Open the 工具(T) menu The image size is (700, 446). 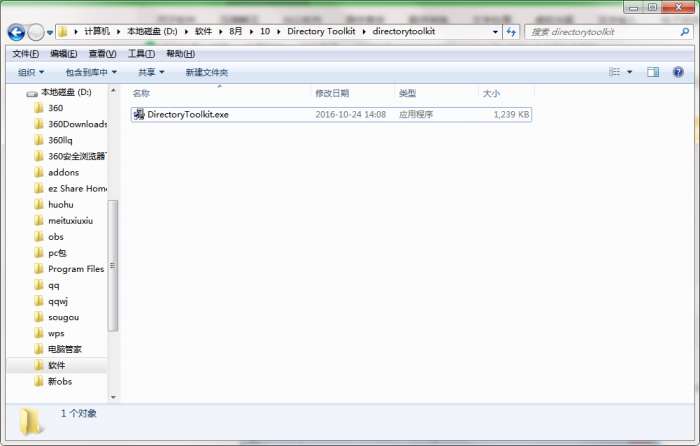[141, 54]
